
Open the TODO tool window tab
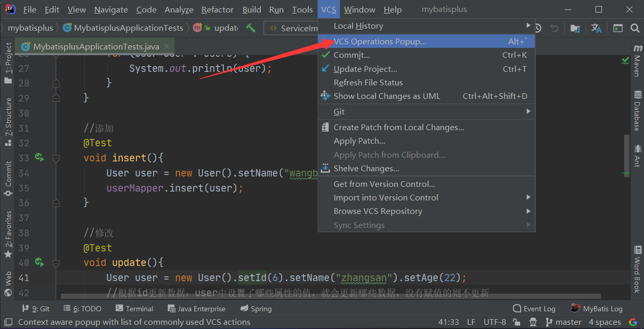coord(83,309)
